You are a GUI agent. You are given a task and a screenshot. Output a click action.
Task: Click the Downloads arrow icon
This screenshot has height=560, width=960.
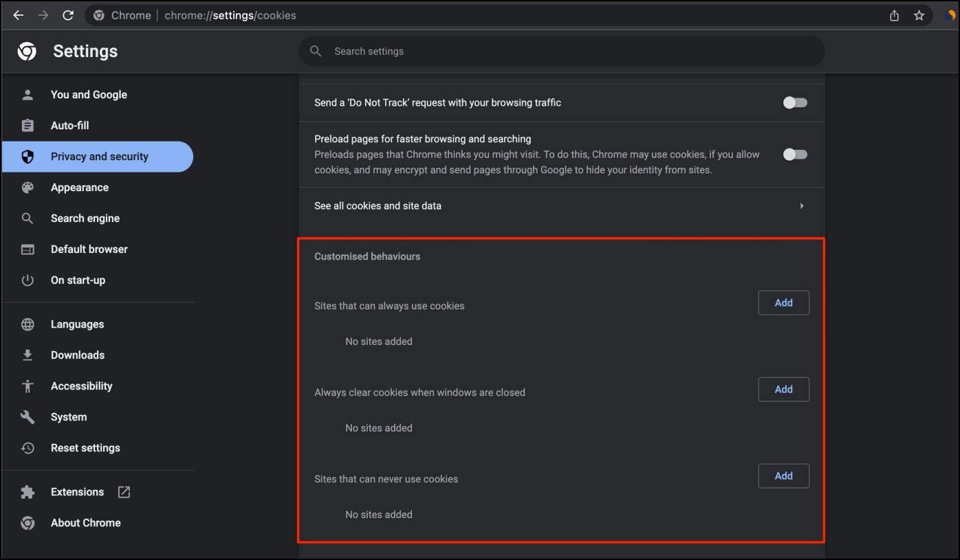coord(28,355)
